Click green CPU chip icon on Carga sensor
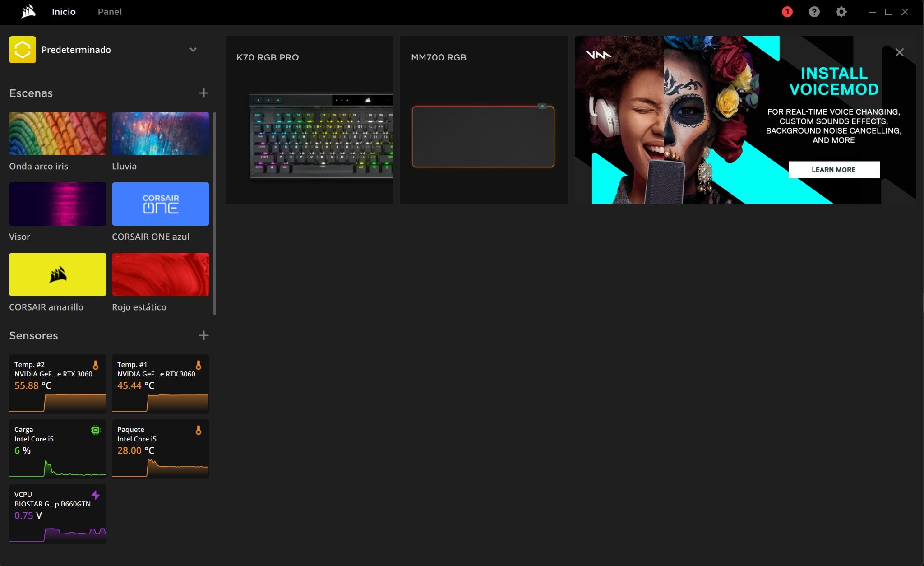This screenshot has height=566, width=924. [x=96, y=430]
